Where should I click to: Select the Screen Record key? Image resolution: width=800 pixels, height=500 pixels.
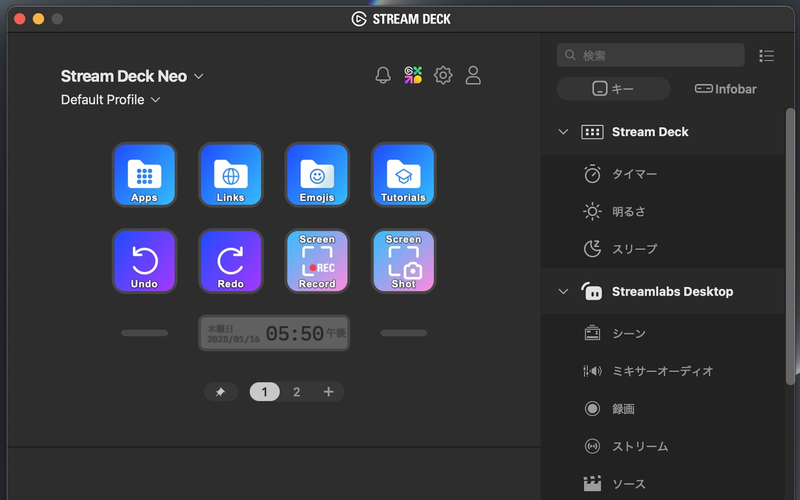point(317,261)
